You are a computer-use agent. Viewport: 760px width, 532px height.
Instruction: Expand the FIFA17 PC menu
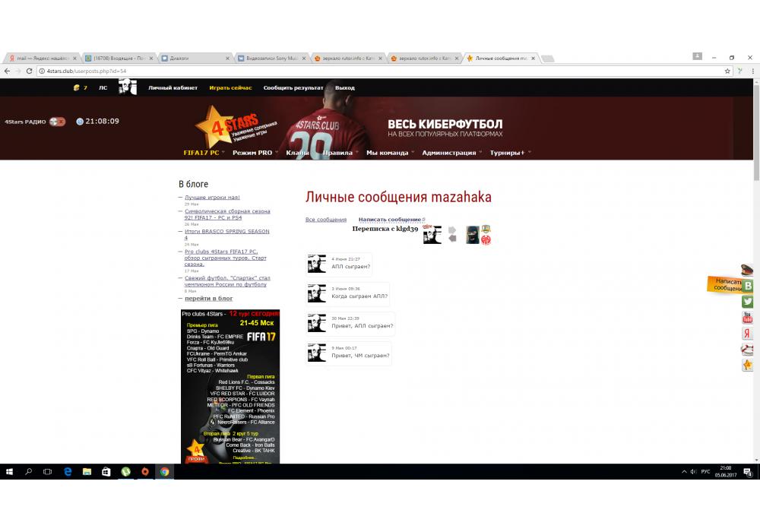click(x=204, y=153)
